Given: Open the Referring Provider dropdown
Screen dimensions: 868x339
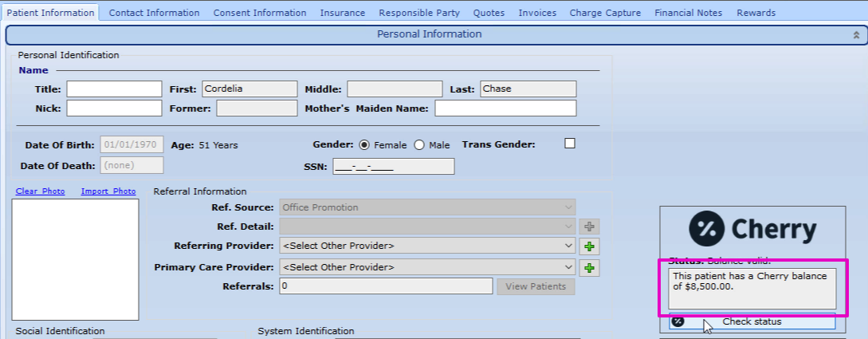Looking at the screenshot, I should [427, 246].
